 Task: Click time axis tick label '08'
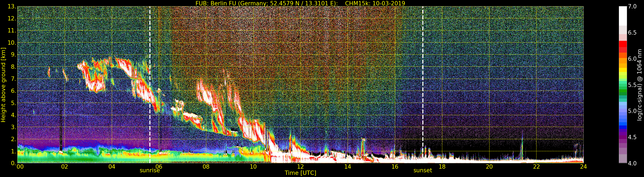(x=206, y=167)
